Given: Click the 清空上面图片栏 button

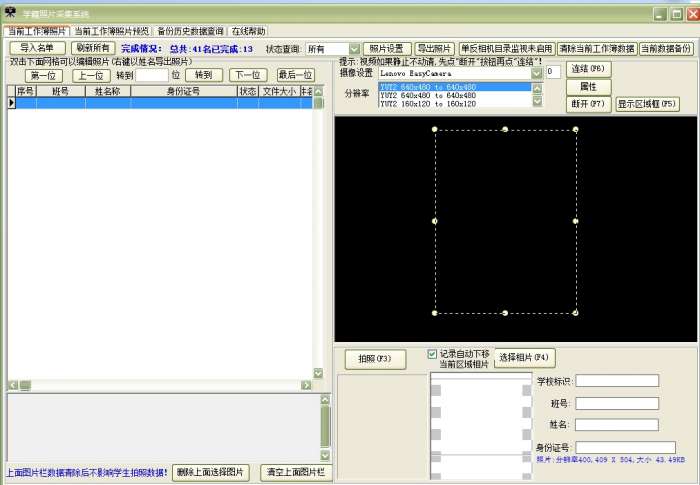Looking at the screenshot, I should (x=294, y=472).
